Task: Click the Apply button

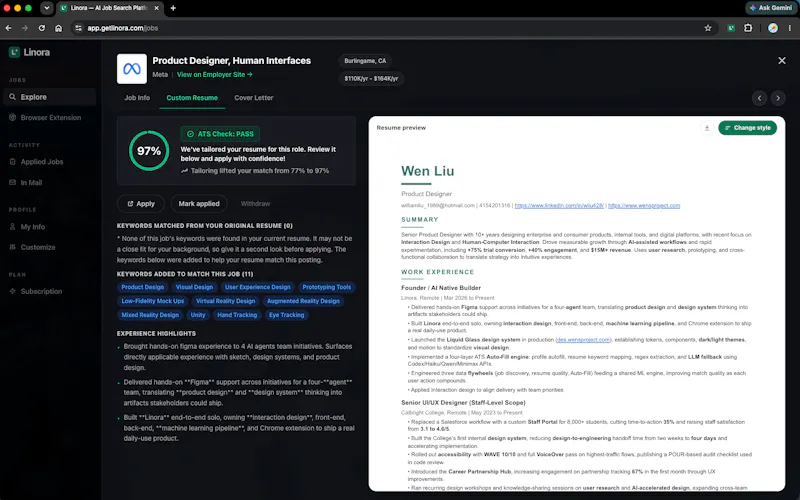Action: coord(141,204)
